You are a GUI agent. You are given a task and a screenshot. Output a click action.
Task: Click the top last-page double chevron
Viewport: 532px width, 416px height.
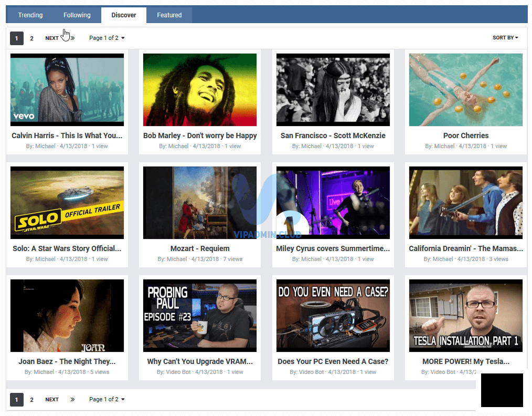pos(72,38)
